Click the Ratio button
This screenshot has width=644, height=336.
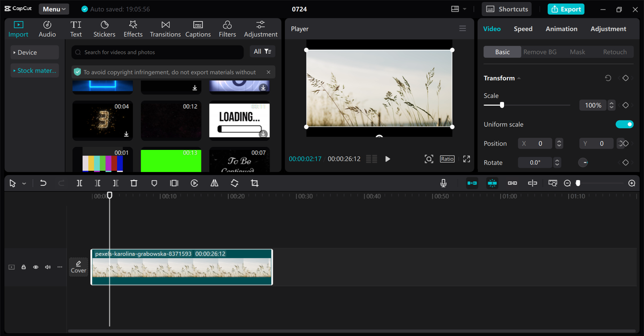(447, 159)
